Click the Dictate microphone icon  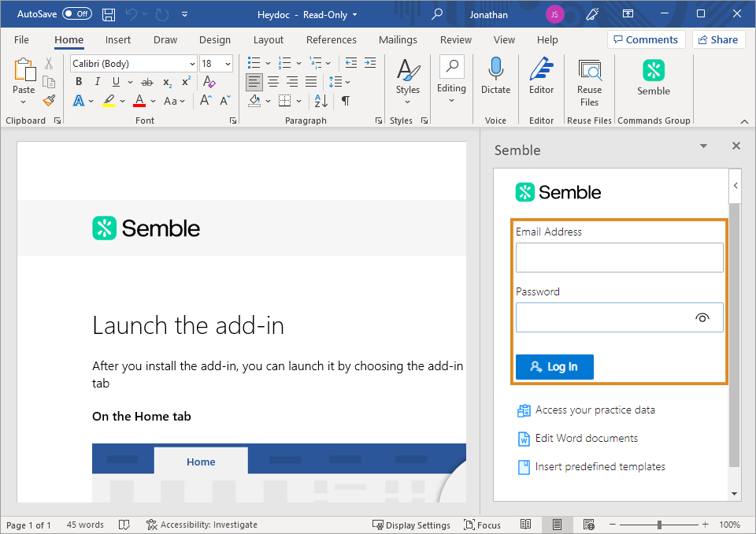pyautogui.click(x=495, y=69)
